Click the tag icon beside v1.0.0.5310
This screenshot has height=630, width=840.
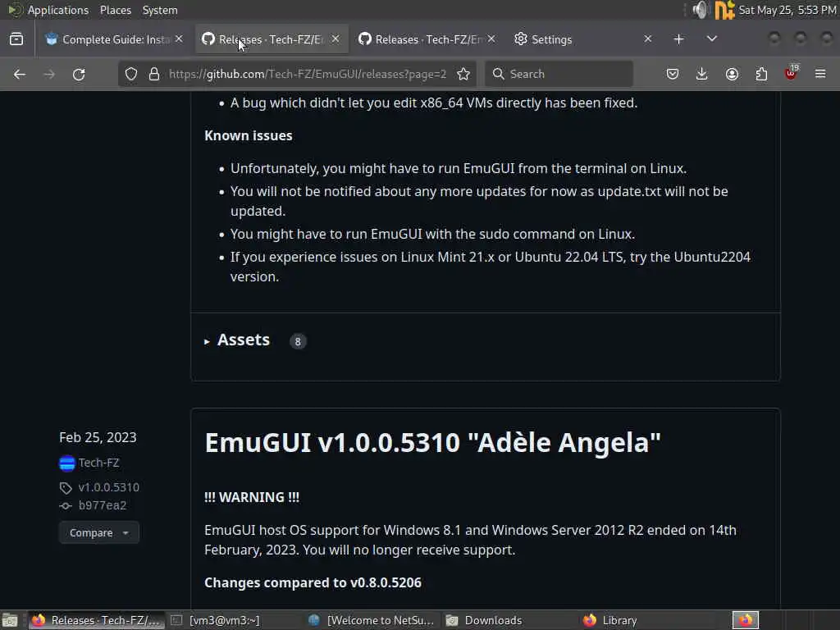click(66, 487)
